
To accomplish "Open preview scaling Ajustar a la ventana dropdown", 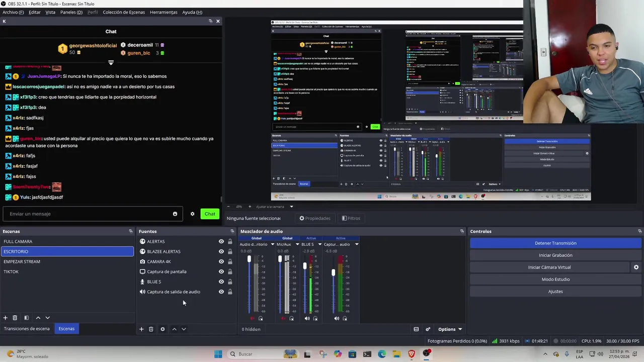I will coord(291,207).
